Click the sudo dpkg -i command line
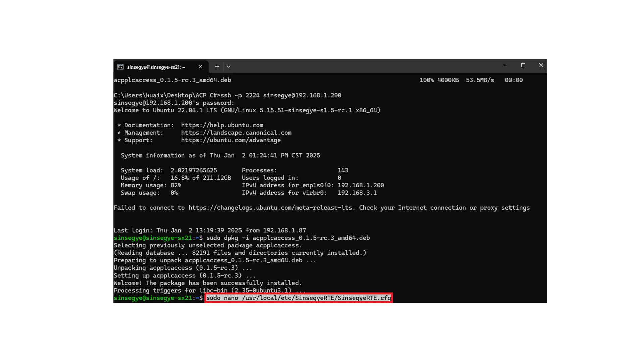Viewport: 644px width, 362px height. tap(288, 238)
